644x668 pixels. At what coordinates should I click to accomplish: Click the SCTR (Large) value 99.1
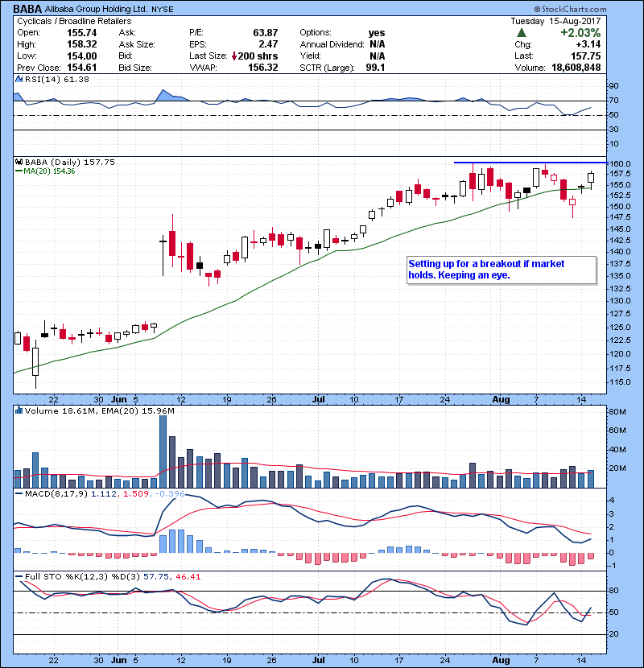point(375,68)
